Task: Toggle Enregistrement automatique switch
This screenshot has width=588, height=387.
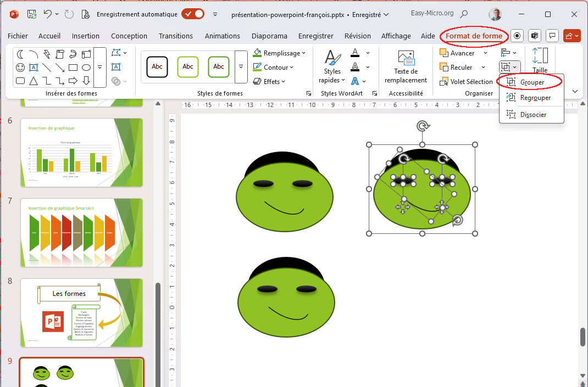Action: pos(193,14)
